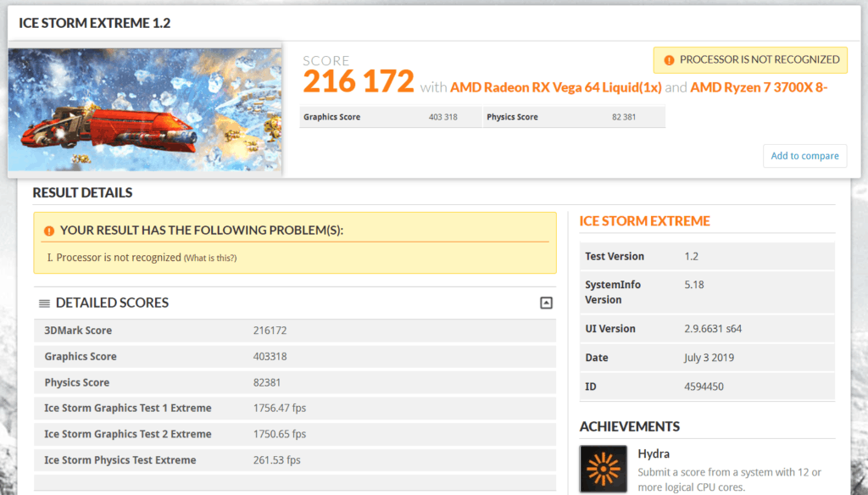Image resolution: width=868 pixels, height=495 pixels.
Task: Click the orange Ice Storm Extreme sidebar heading
Action: click(644, 221)
